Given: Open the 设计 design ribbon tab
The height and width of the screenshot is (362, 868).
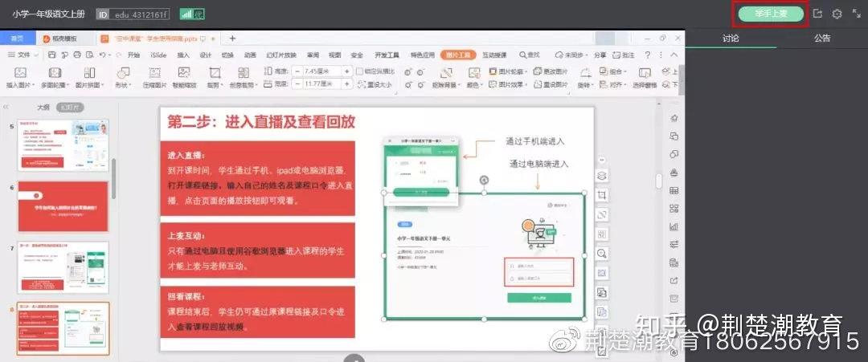Looking at the screenshot, I should coord(206,55).
